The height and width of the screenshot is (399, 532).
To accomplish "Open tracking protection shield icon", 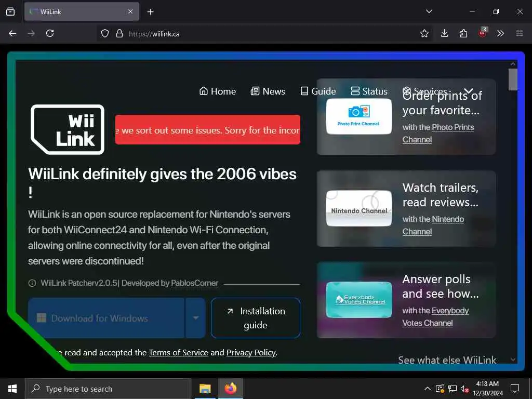I will click(105, 33).
